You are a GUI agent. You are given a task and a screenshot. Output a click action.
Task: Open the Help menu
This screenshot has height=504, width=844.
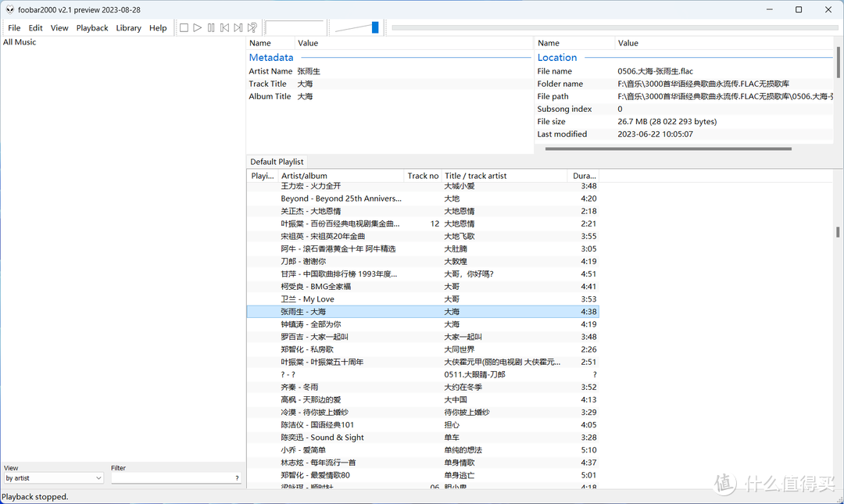point(158,28)
